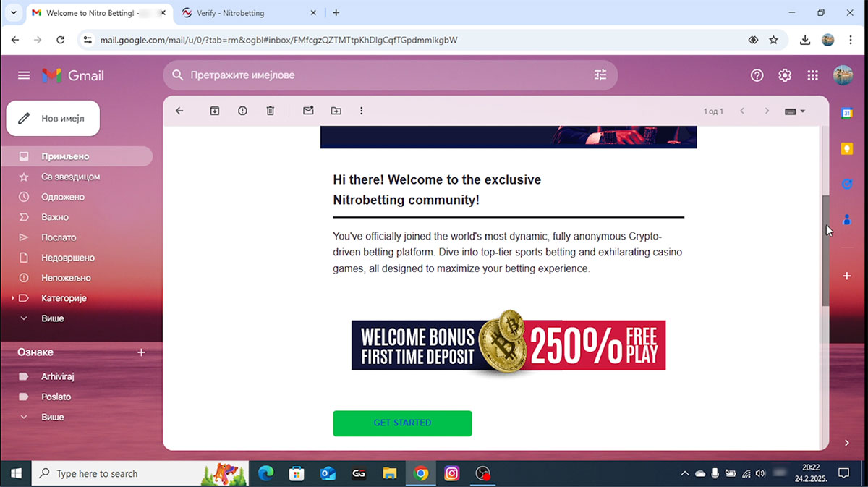868x487 pixels.
Task: Open search options sliders icon
Action: pos(600,75)
